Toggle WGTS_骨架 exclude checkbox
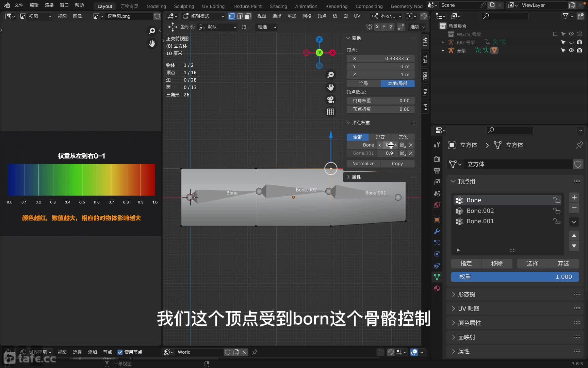 [555, 34]
